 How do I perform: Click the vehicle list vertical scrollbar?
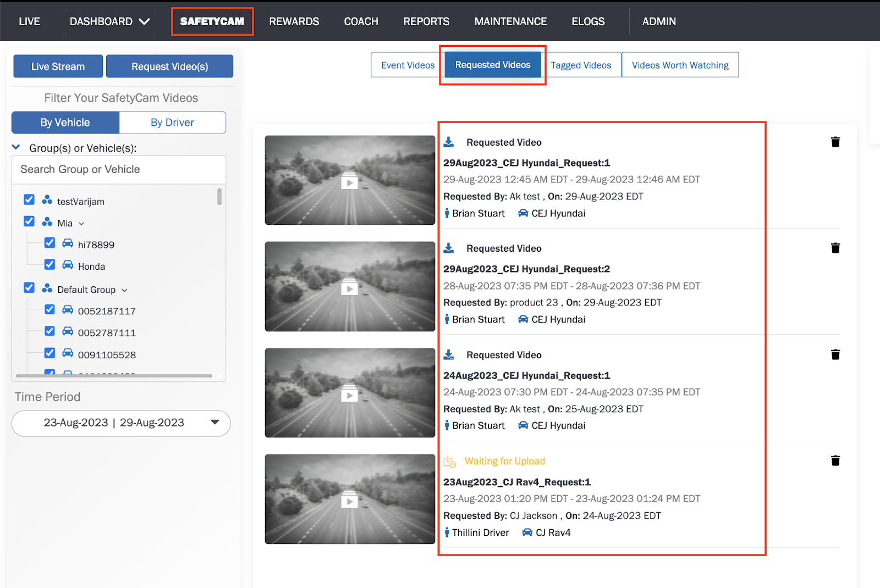(219, 197)
